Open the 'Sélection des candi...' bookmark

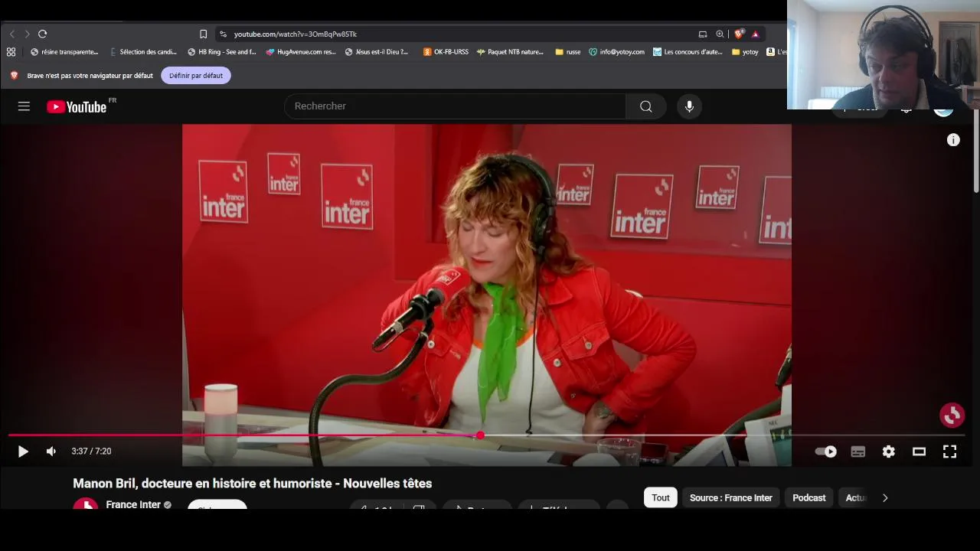coord(143,52)
